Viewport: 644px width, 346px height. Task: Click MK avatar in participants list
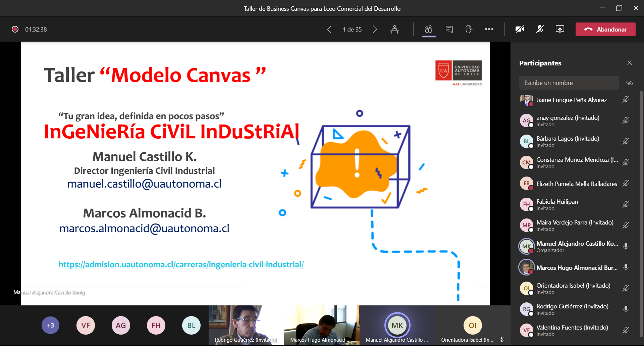527,246
